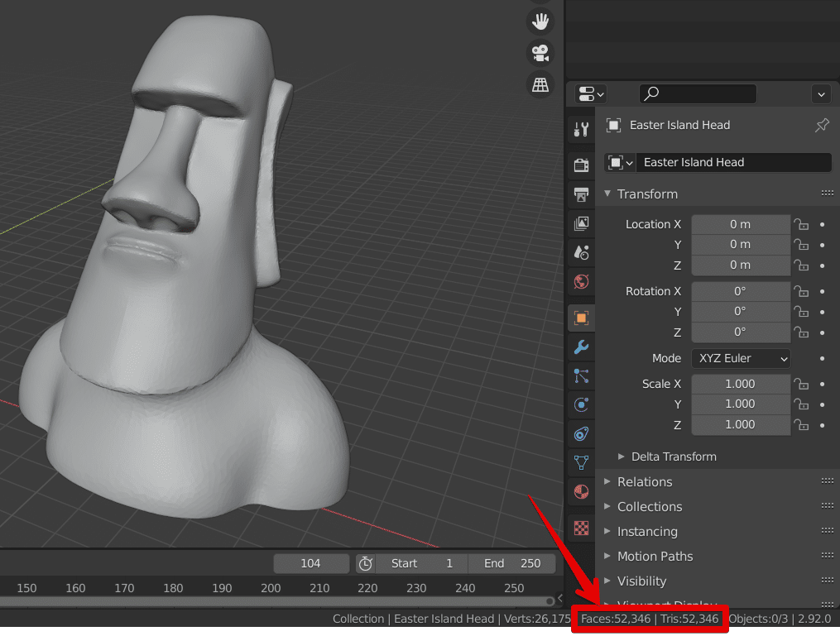
Task: Lock Scale X with padlock toggle
Action: [x=801, y=384]
